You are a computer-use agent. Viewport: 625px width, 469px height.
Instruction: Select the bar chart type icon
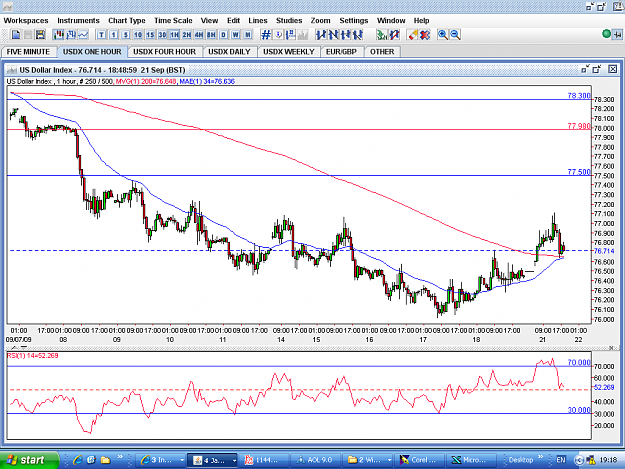71,35
